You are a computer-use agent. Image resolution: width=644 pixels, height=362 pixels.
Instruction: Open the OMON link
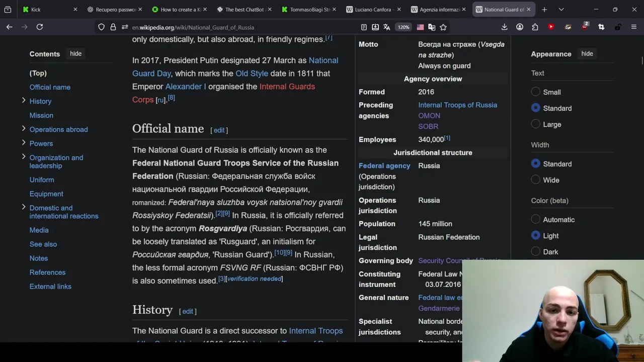(429, 116)
